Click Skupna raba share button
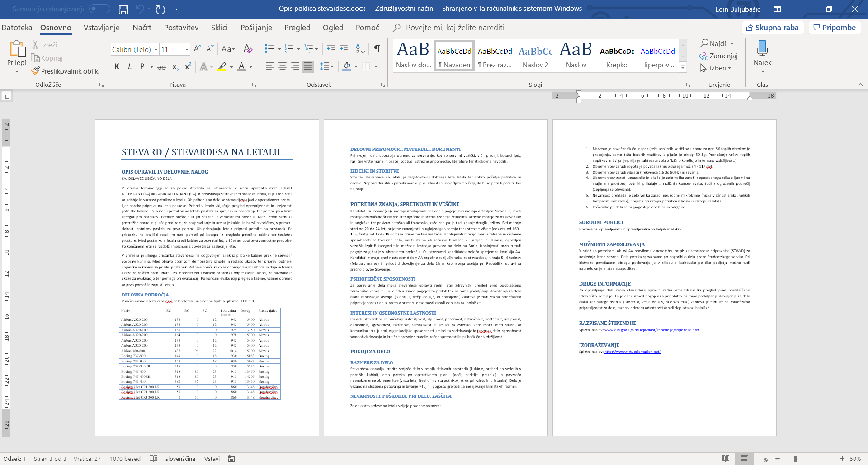 point(773,28)
